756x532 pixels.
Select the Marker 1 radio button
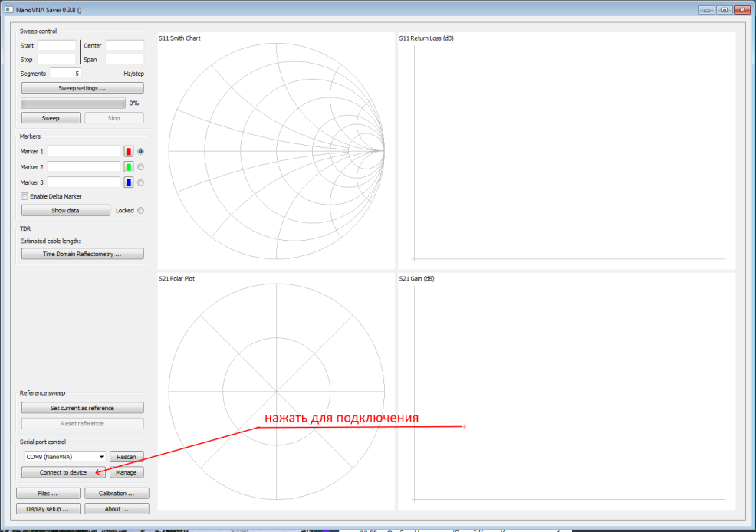point(141,151)
